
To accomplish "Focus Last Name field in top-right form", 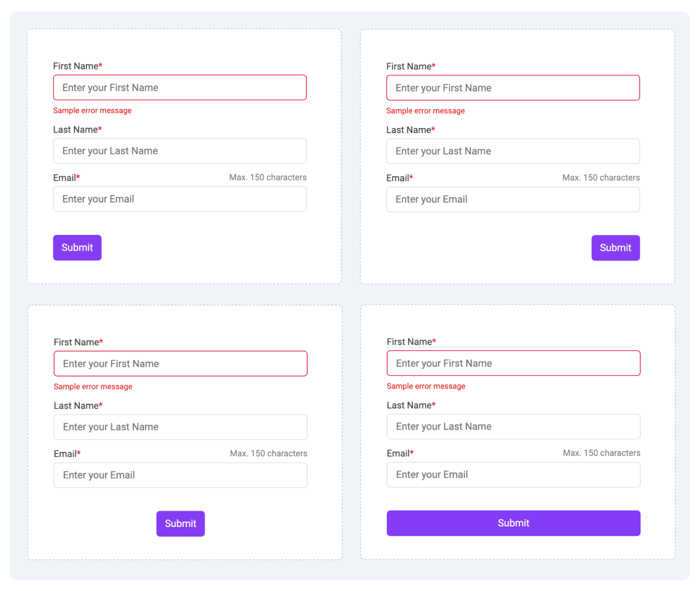I will (512, 152).
